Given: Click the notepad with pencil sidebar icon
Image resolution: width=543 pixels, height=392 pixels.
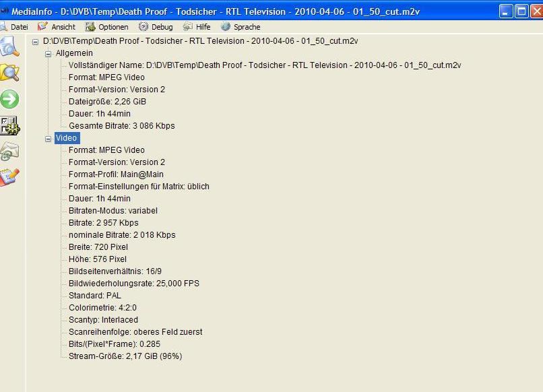Looking at the screenshot, I should point(9,177).
